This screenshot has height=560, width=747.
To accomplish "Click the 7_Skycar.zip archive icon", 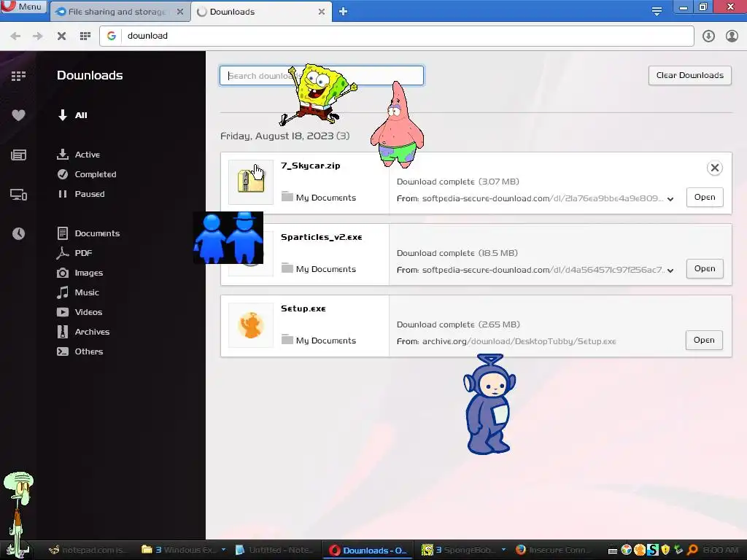I will click(251, 182).
